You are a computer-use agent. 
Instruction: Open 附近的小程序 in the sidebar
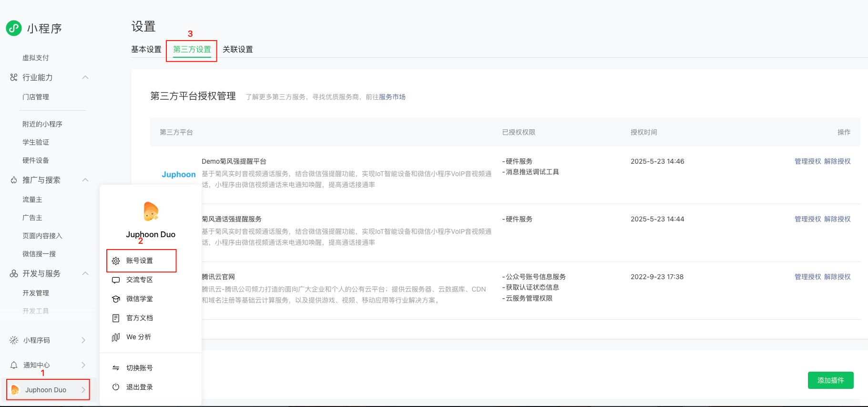(42, 124)
